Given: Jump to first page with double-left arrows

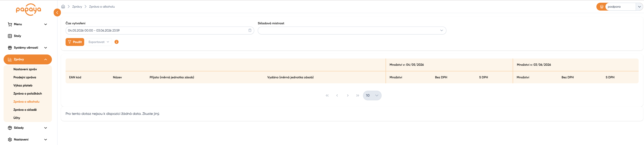Looking at the screenshot, I should (327, 95).
